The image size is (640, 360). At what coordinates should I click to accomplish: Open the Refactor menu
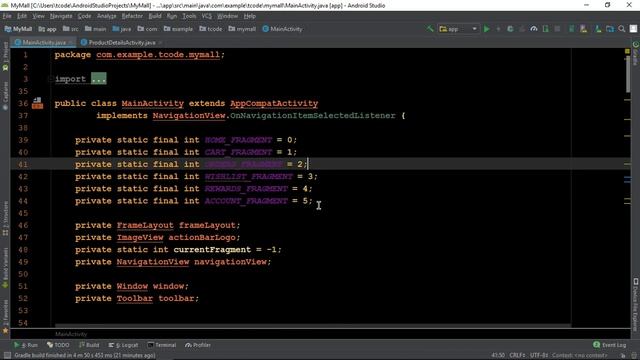pyautogui.click(x=132, y=16)
